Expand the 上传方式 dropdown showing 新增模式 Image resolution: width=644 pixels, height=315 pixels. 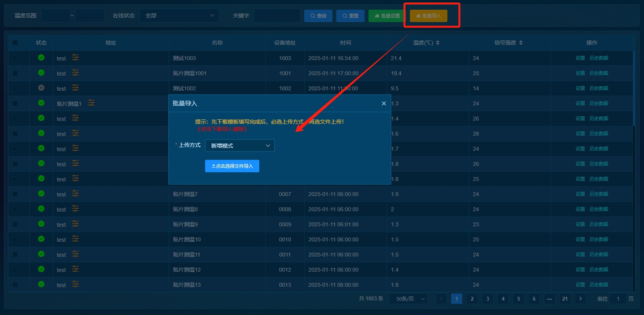pyautogui.click(x=240, y=146)
